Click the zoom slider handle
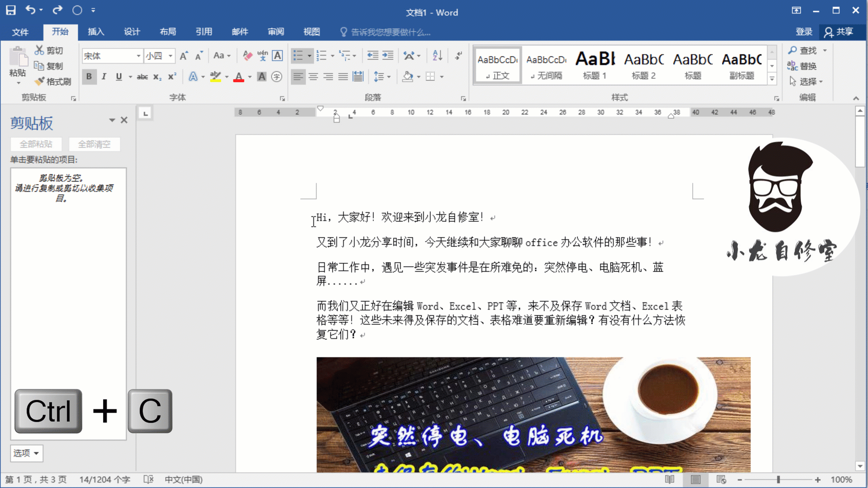Image resolution: width=868 pixels, height=488 pixels. click(x=778, y=479)
